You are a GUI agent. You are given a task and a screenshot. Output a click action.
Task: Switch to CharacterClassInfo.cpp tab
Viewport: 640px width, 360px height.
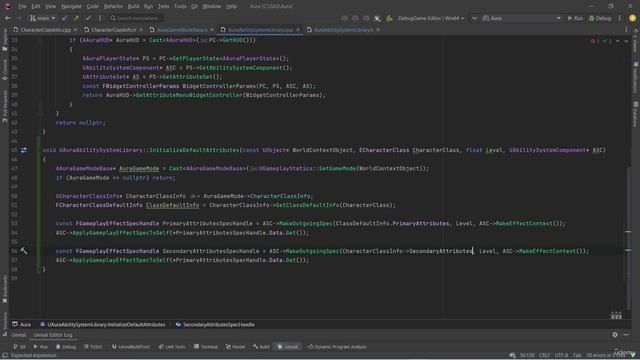tap(45, 30)
